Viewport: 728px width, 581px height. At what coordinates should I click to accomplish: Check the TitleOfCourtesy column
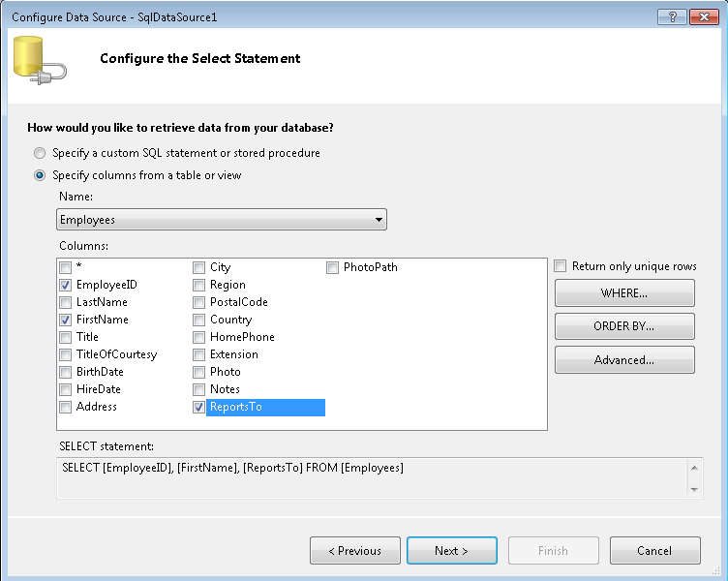66,354
